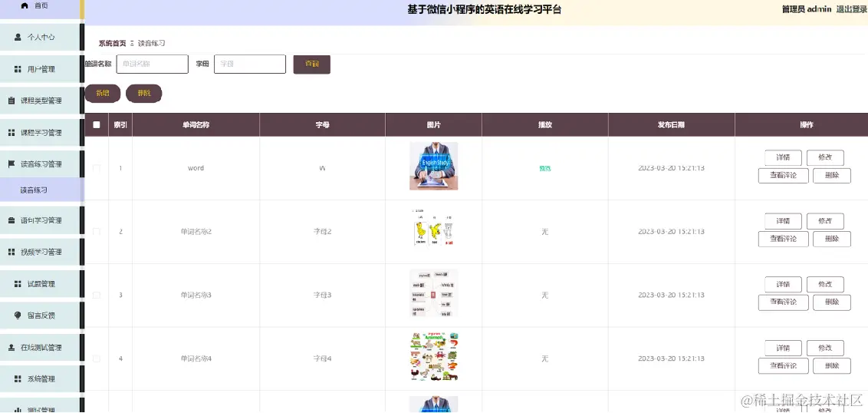Click 查看评论 for row 单词名称3
Screen dimensions: 868x413
point(784,302)
